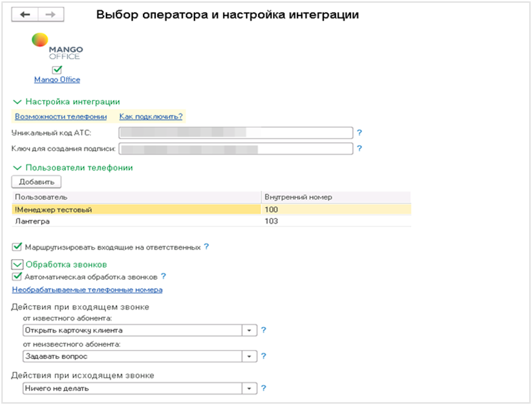Click the Mango Office logo
This screenshot has height=405, width=532.
point(57,47)
